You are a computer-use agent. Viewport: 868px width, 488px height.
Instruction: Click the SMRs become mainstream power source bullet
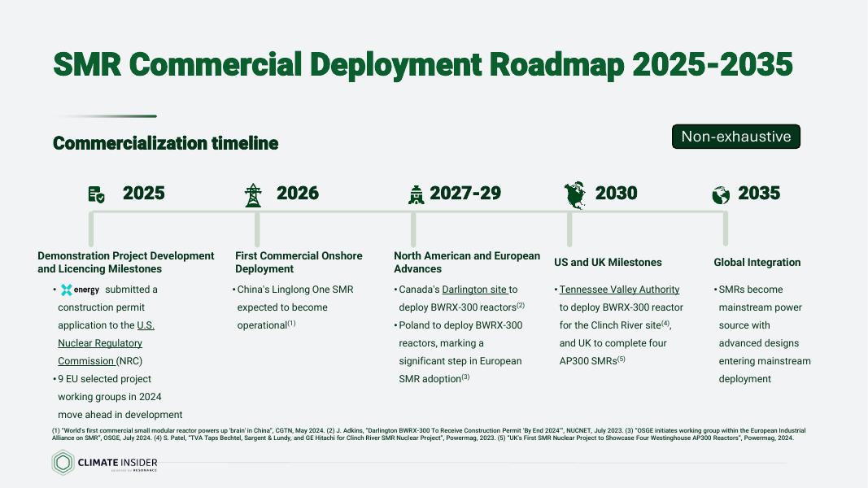(x=762, y=334)
